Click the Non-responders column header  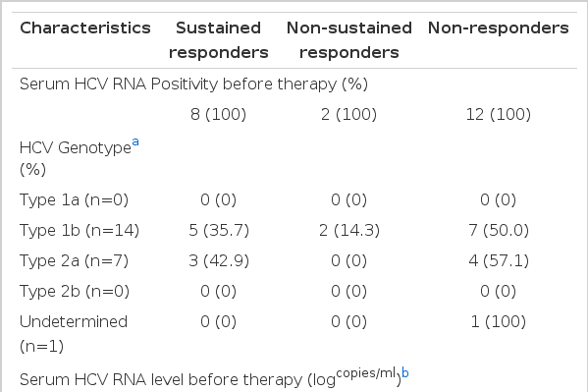(x=499, y=28)
